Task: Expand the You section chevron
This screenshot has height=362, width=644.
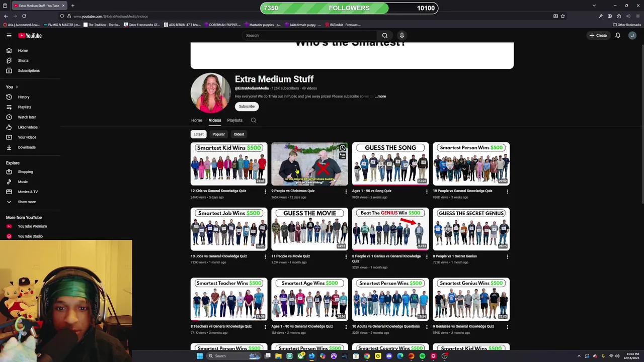Action: [17, 87]
